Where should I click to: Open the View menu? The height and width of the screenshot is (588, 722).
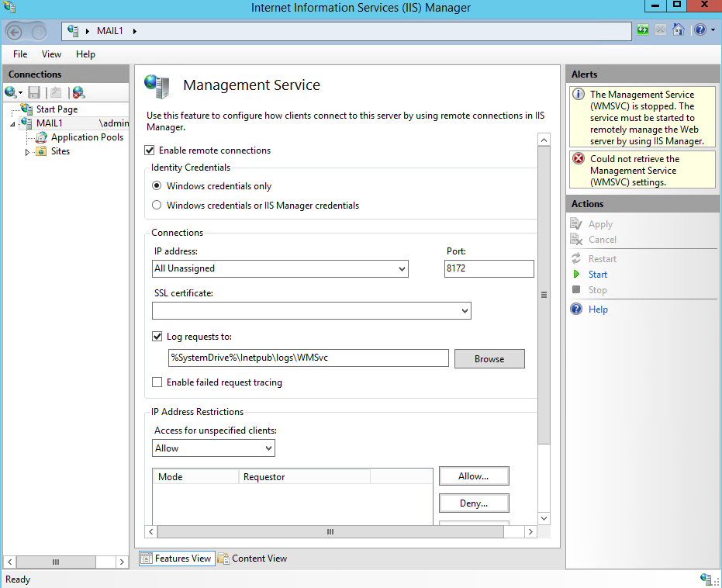(51, 54)
